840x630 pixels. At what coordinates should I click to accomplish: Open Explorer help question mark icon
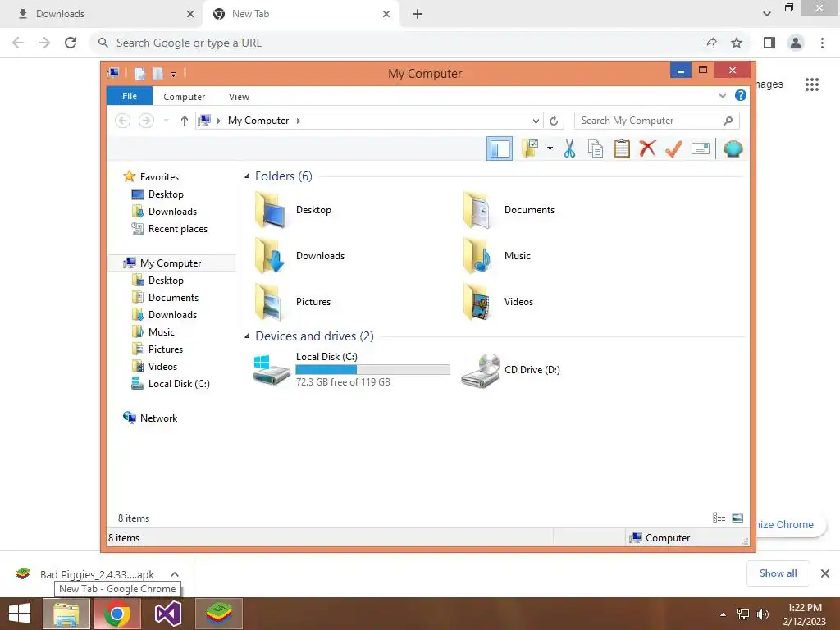pos(741,95)
